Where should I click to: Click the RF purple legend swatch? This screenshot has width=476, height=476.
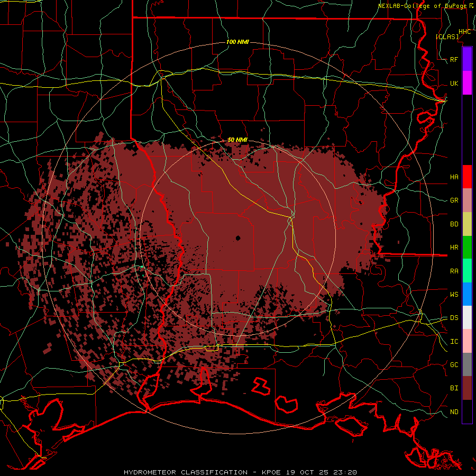tap(467, 59)
